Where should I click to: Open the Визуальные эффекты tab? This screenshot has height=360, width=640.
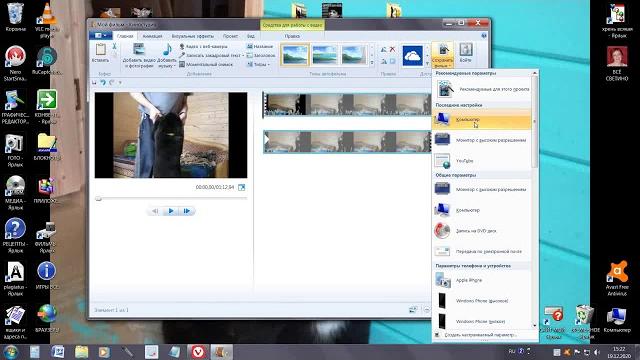coord(192,36)
